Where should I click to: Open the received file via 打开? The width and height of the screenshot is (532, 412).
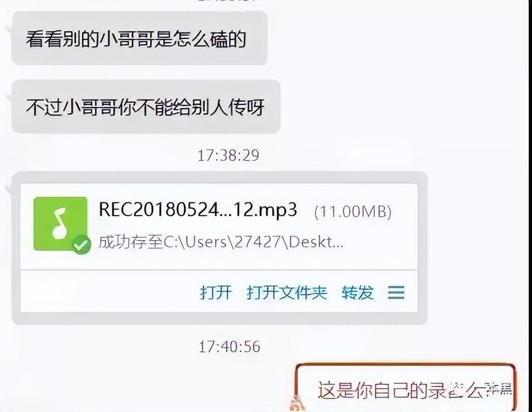tap(216, 292)
